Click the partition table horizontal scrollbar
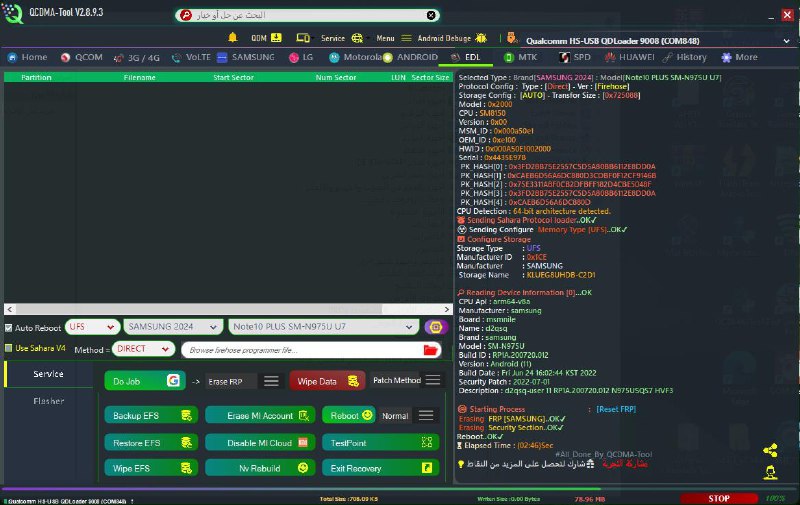Screen dimensions: 800x505 pos(199,309)
